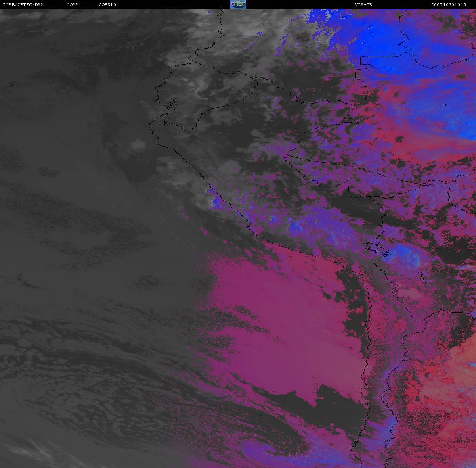Click the 200710301045 timestamp
Image resolution: width=476 pixels, height=468 pixels.
coord(449,4)
